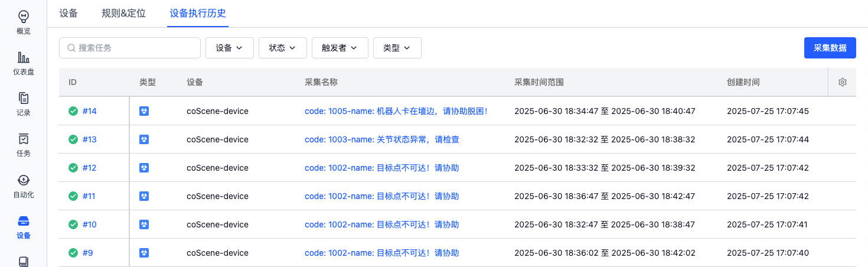The height and width of the screenshot is (267, 868).
Task: Click the book icon at sidebar bottom
Action: point(24,261)
